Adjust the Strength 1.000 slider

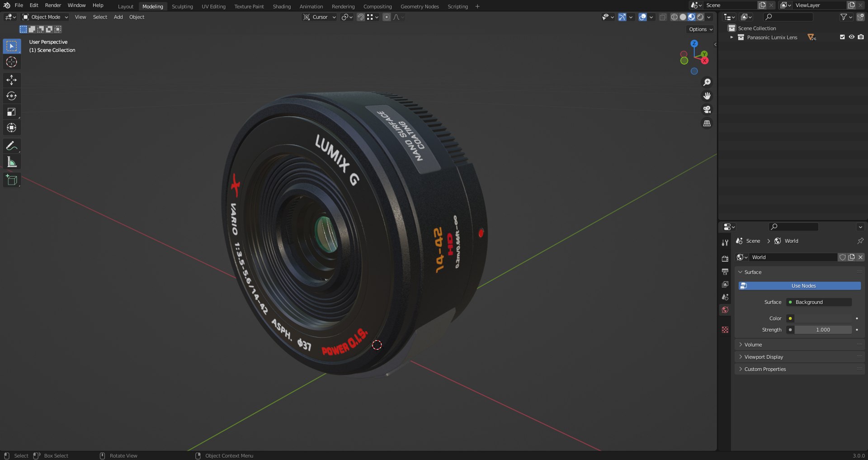[x=823, y=330]
